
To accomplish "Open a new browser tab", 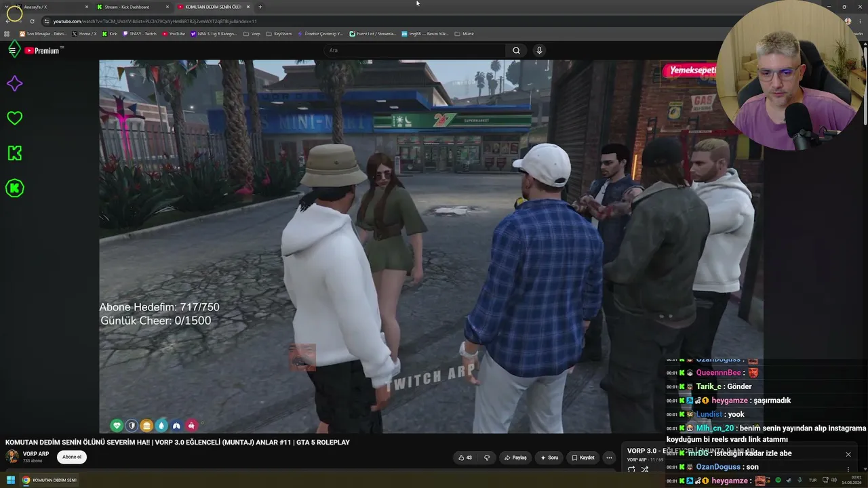I will click(x=260, y=7).
